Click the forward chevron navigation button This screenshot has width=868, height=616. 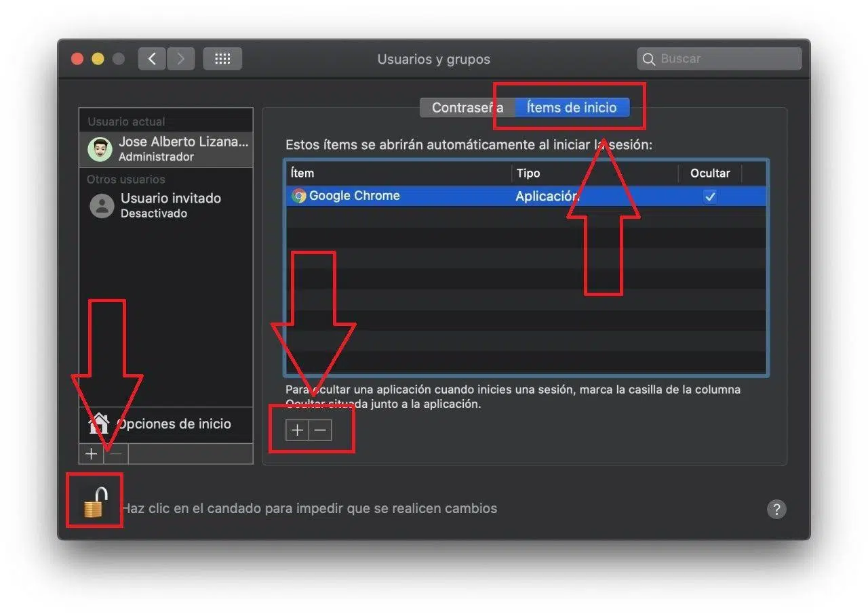(180, 59)
